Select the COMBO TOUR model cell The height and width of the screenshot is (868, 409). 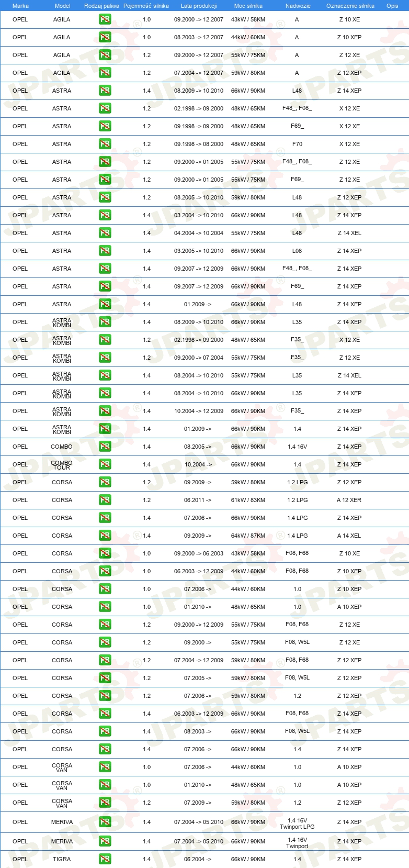click(62, 465)
